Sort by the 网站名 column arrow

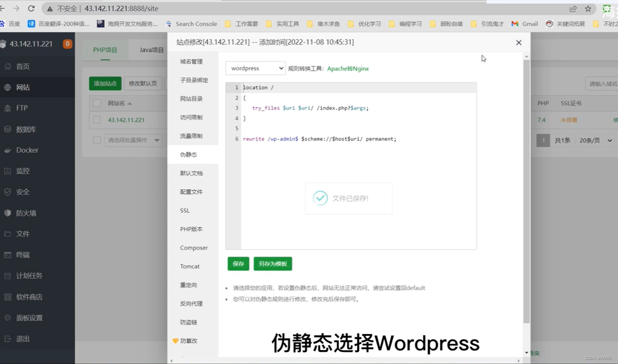point(130,104)
